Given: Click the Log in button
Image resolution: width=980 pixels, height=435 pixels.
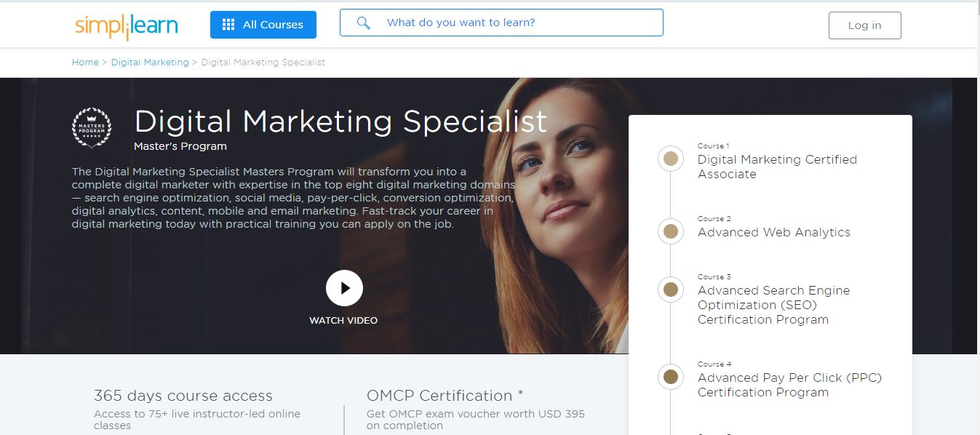Looking at the screenshot, I should pyautogui.click(x=864, y=24).
